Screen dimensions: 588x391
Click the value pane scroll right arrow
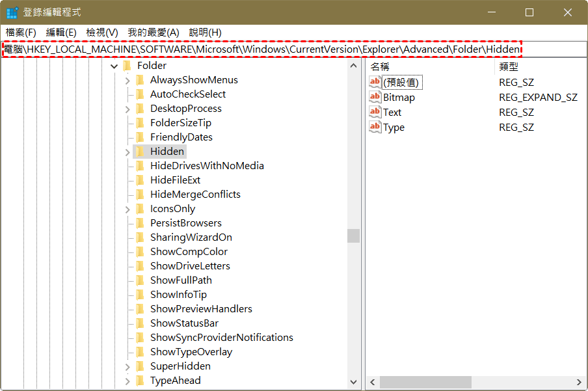point(579,382)
